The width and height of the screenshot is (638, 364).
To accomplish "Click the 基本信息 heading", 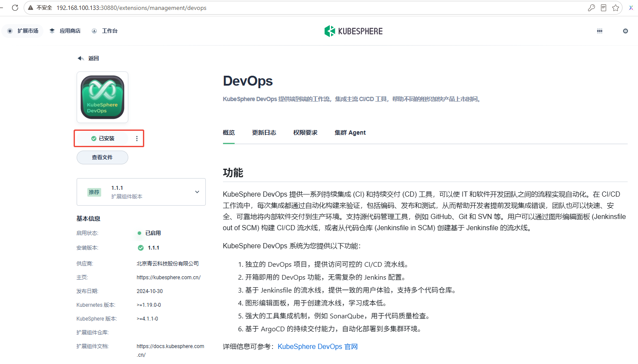I will point(88,219).
